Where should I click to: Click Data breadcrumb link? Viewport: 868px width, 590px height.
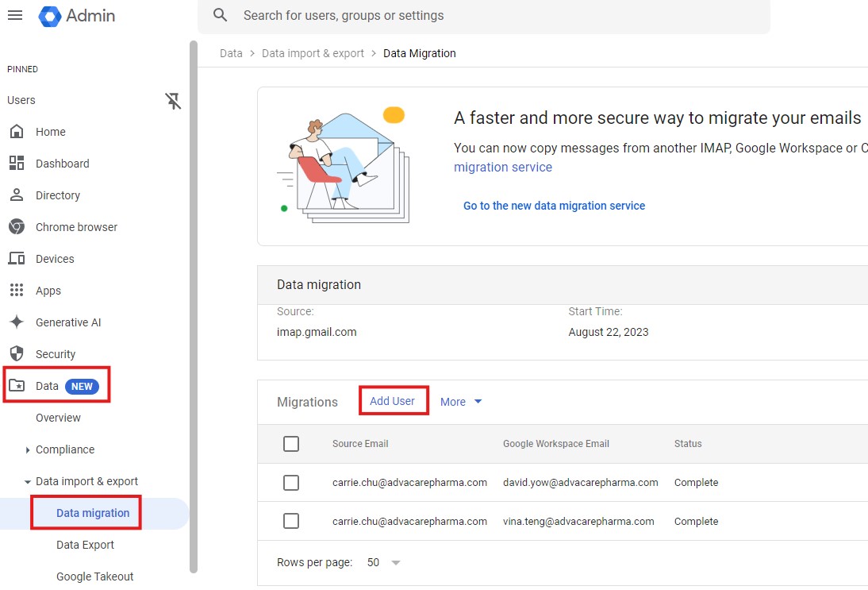coord(231,53)
